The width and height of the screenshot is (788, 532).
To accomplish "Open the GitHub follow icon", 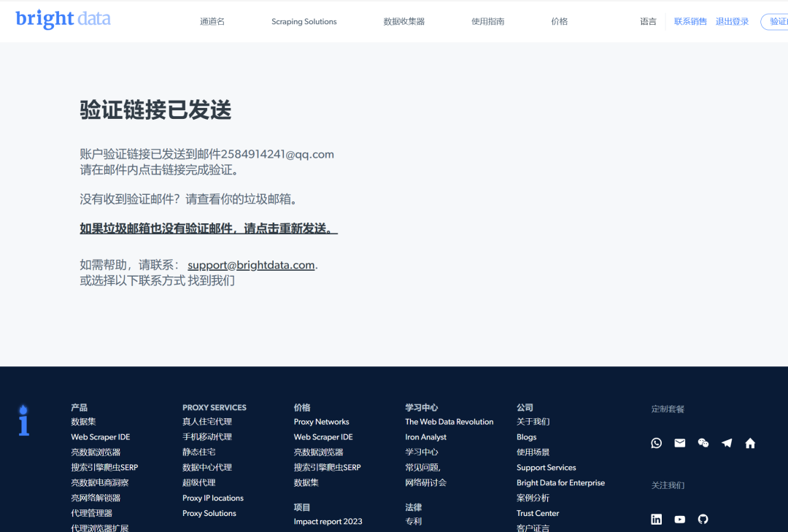I will coord(703,519).
